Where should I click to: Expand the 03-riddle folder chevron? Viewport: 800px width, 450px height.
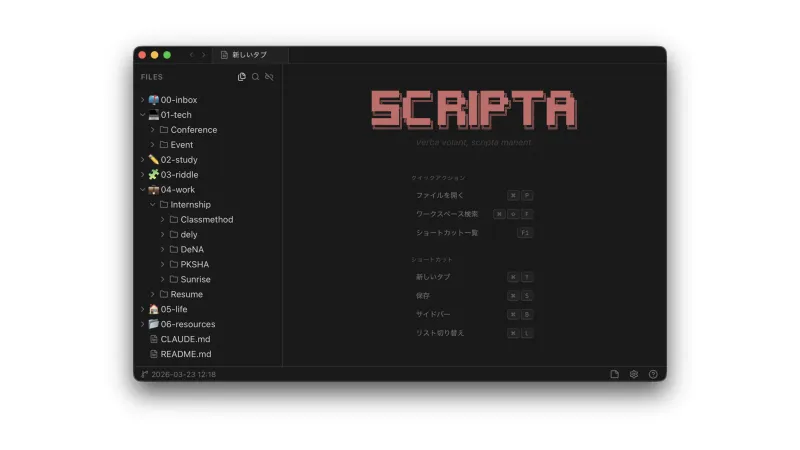click(x=142, y=174)
